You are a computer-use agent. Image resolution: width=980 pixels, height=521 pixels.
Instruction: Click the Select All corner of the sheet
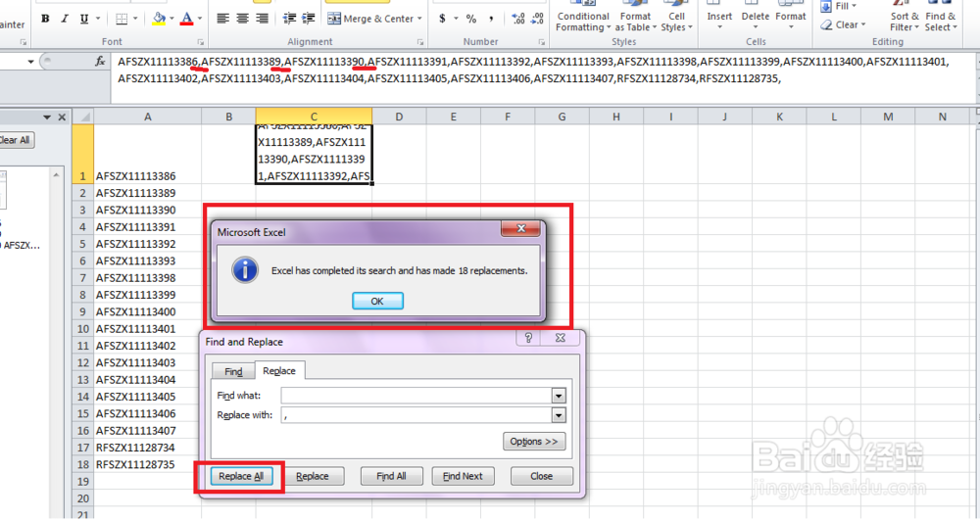point(83,117)
